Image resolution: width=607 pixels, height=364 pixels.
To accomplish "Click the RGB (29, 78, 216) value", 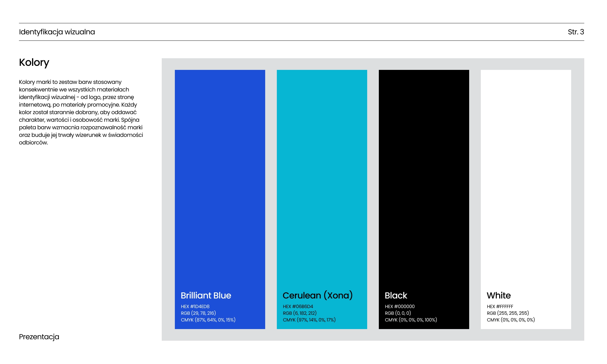I will click(198, 313).
